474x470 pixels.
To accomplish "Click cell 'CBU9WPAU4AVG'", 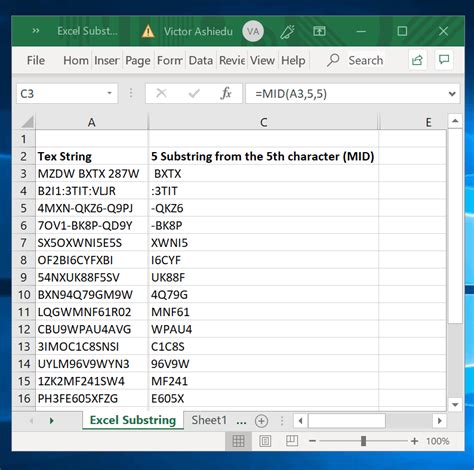I will (92, 329).
